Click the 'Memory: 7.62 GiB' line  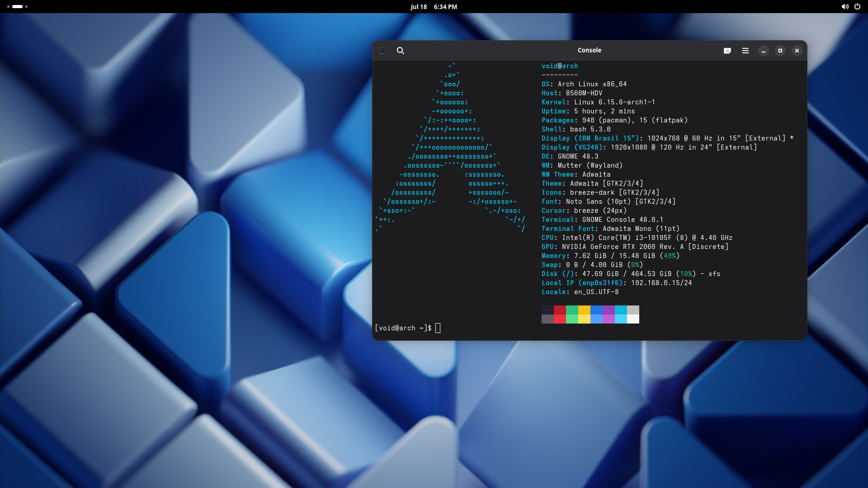[x=610, y=256]
